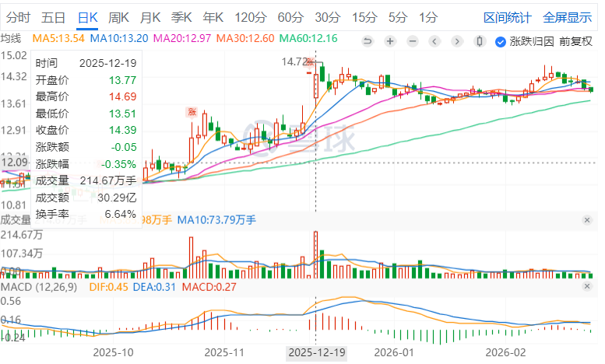Click the 2025-11 date label on axis
This screenshot has height=364, width=605.
pyautogui.click(x=224, y=352)
